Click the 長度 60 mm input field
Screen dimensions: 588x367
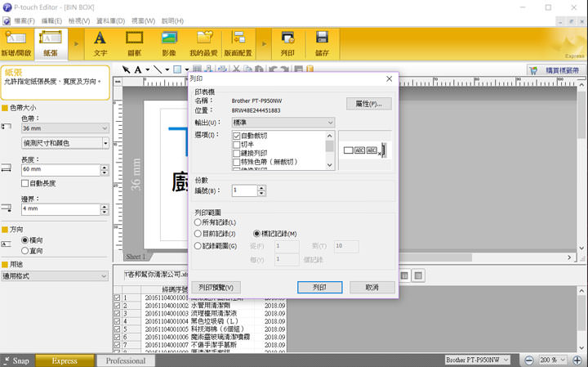[x=60, y=170]
